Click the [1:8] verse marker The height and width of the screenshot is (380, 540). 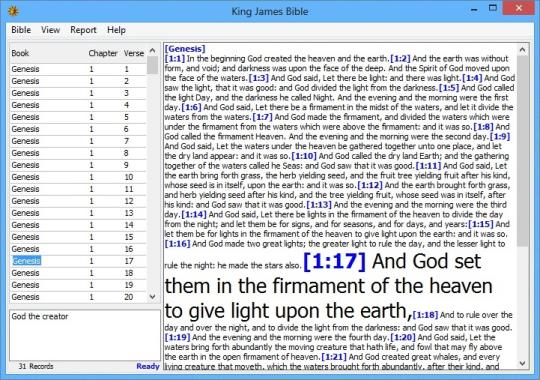point(484,127)
